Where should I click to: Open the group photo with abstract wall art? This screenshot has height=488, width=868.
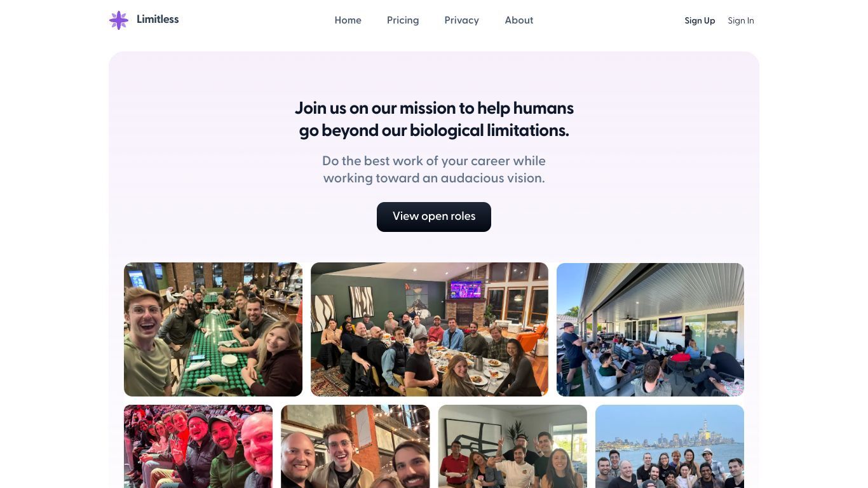[512, 446]
